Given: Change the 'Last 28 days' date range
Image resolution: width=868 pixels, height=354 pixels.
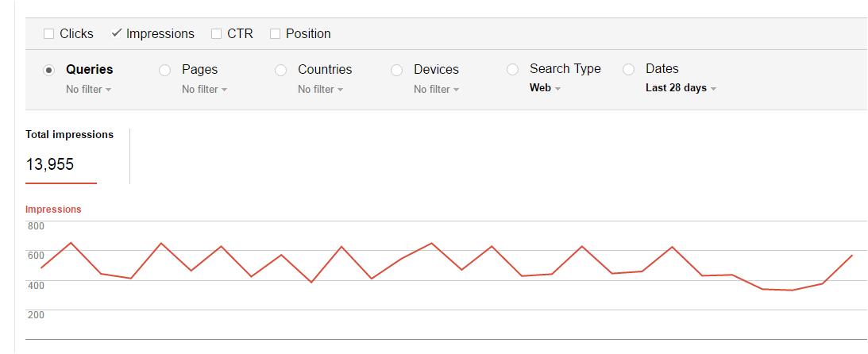Looking at the screenshot, I should click(x=681, y=88).
